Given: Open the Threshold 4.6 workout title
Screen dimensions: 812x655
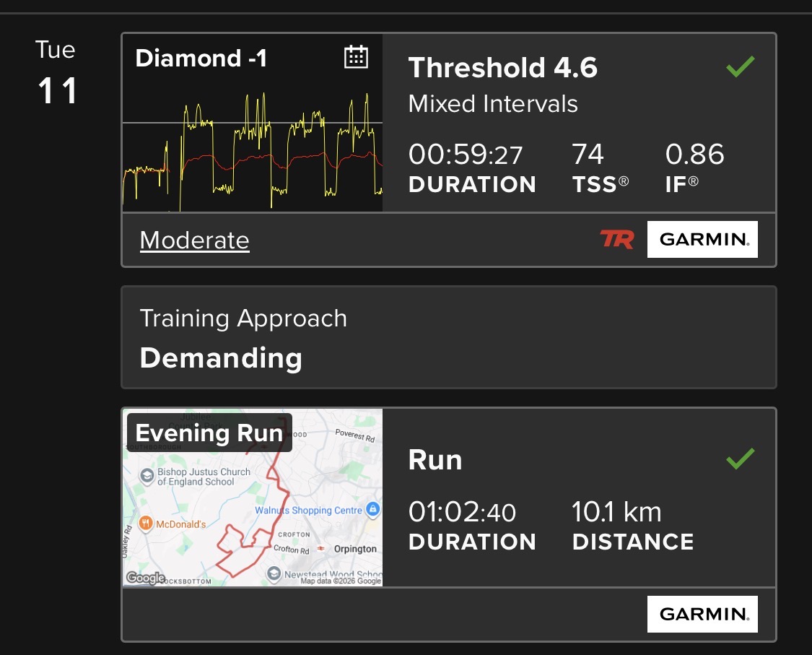Looking at the screenshot, I should pos(503,68).
